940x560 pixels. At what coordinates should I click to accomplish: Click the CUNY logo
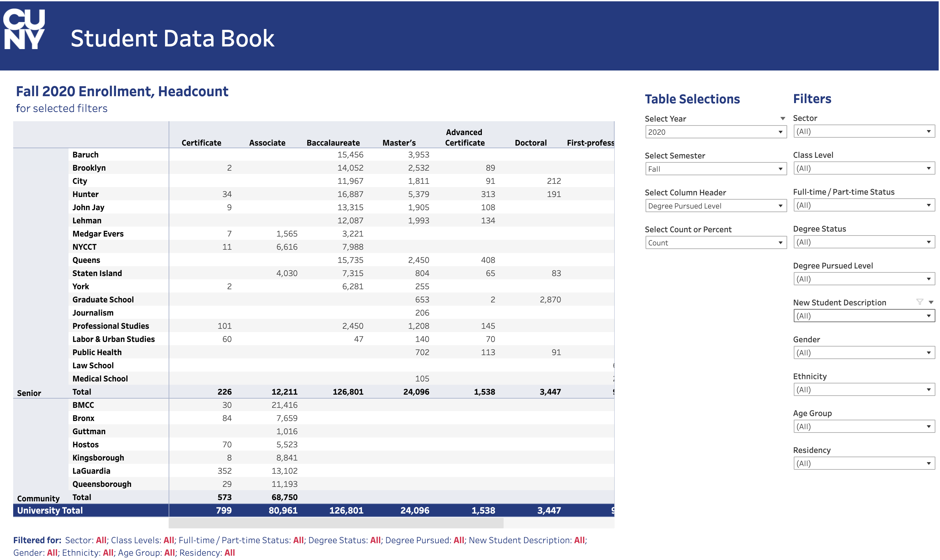(24, 29)
